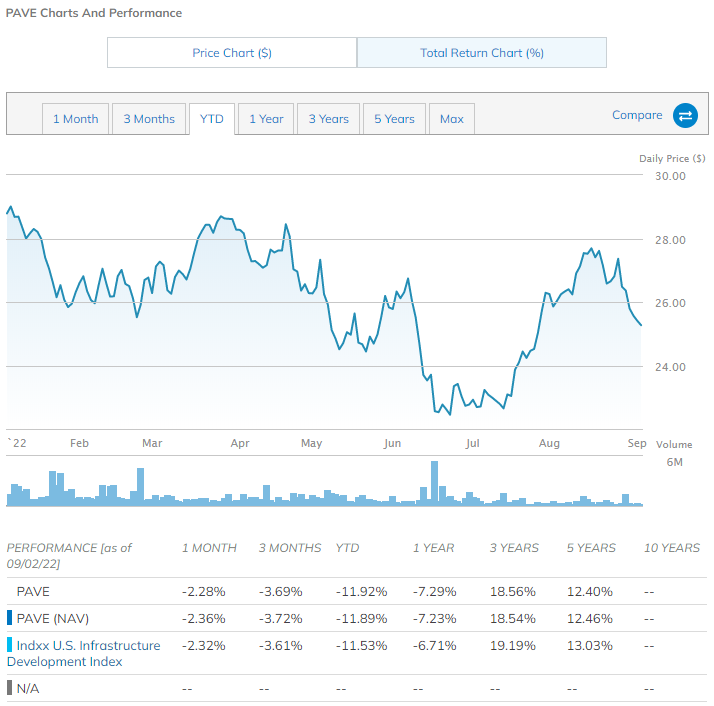Switch to the Price Chart ($) view
Image resolution: width=714 pixels, height=706 pixels.
coord(232,53)
